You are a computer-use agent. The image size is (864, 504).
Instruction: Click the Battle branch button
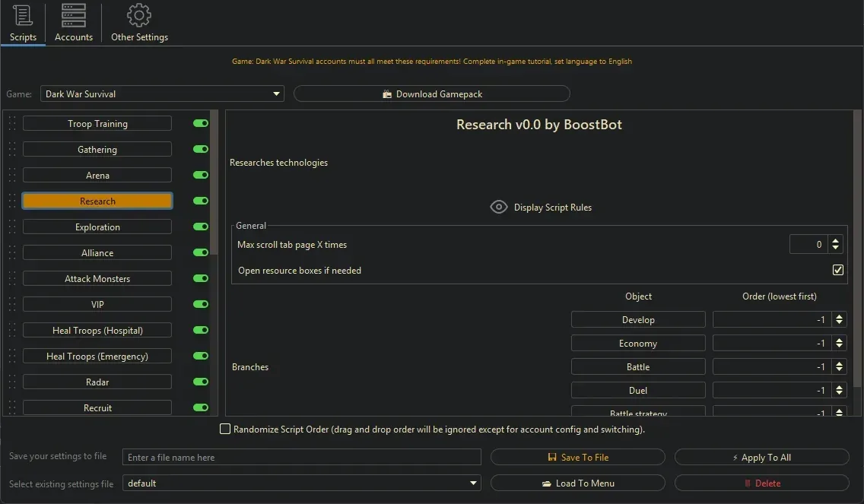[x=638, y=367]
